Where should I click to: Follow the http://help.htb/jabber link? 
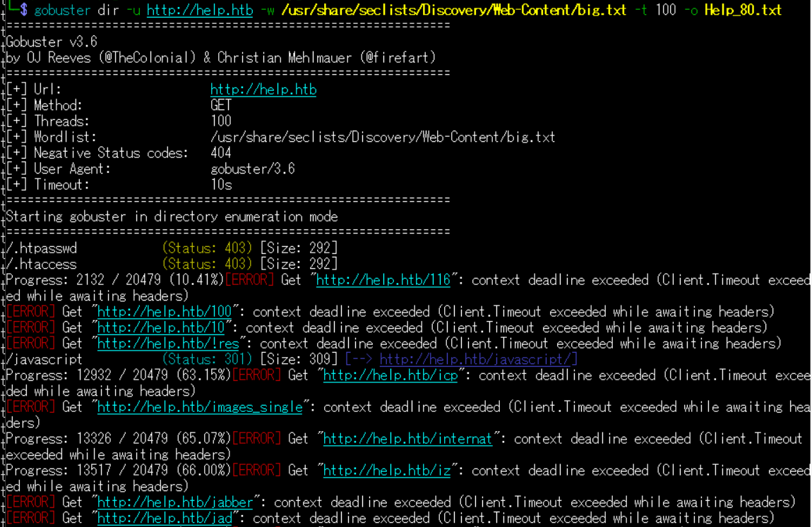click(x=174, y=502)
